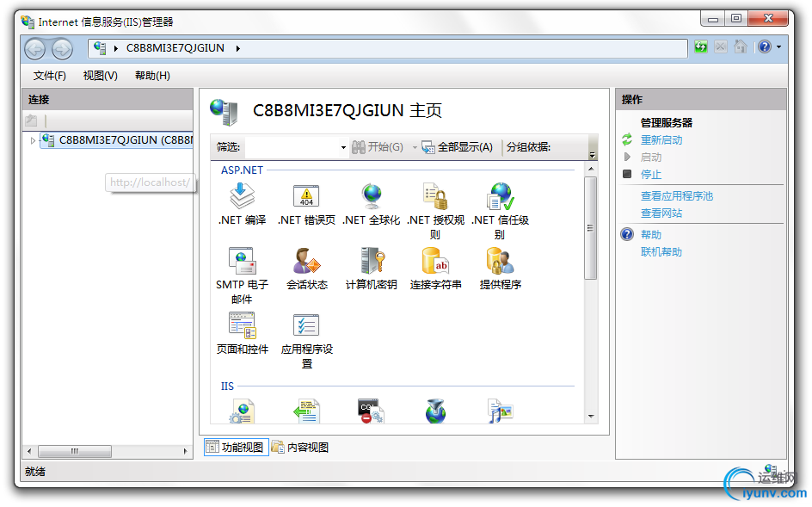This screenshot has width=812, height=507.
Task: Click the 分组依据 label
Action: tap(528, 147)
